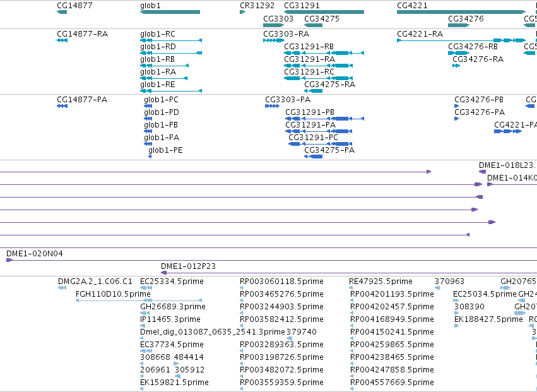Click transcript CG31291-RA
This screenshot has height=392, width=537.
(318, 66)
